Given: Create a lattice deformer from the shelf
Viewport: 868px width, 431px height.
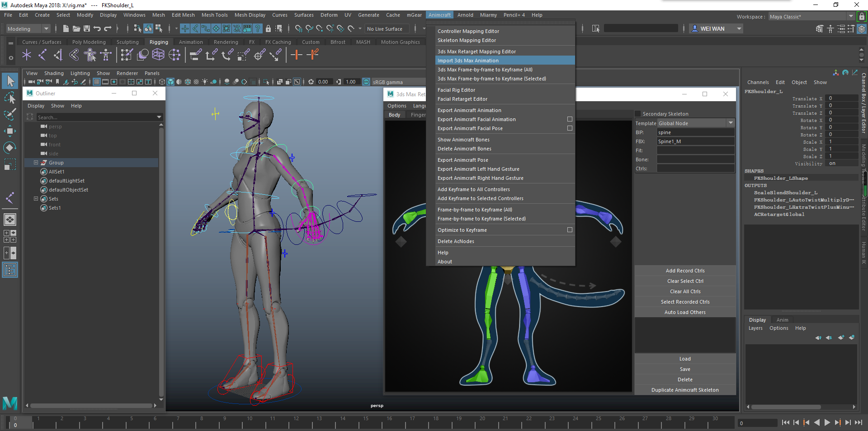Looking at the screenshot, I should click(158, 55).
